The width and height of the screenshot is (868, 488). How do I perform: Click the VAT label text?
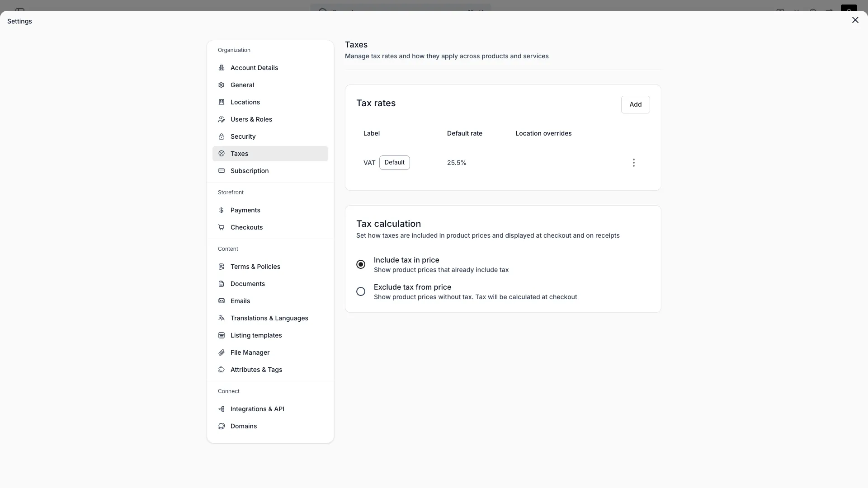tap(369, 163)
